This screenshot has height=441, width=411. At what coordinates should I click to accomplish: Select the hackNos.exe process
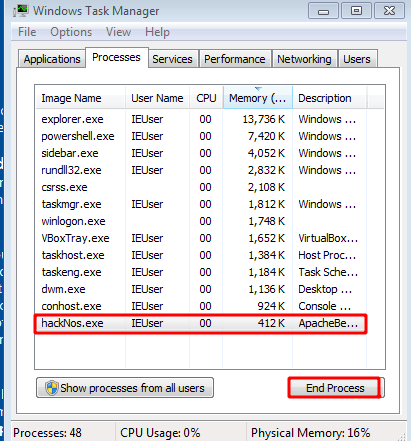200,323
